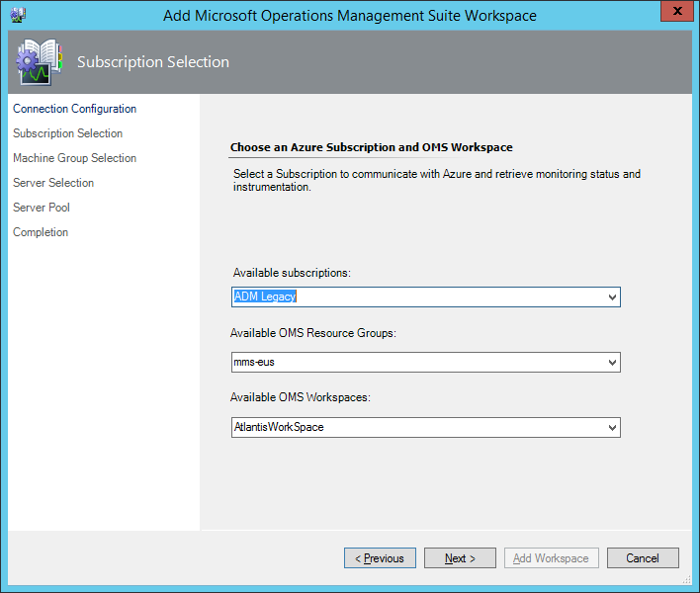Click the title bar application icon
Screen dimensions: 700x593
tap(18, 15)
